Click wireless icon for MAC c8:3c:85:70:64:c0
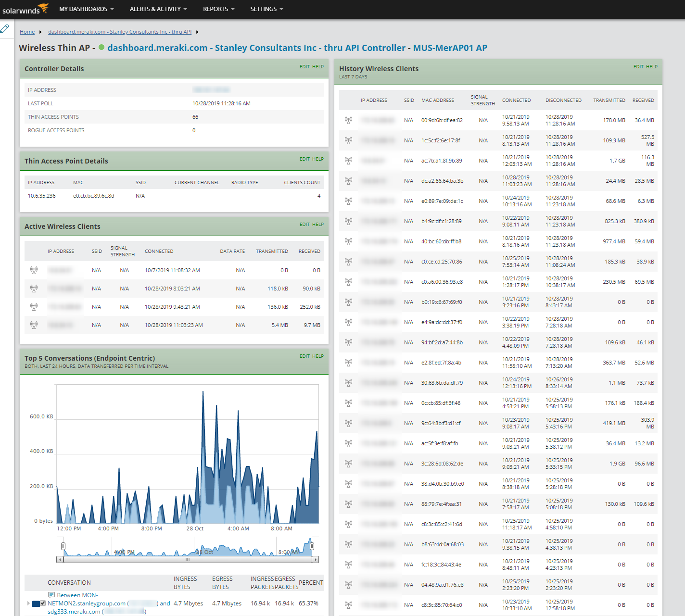The height and width of the screenshot is (616, 685). click(x=348, y=605)
